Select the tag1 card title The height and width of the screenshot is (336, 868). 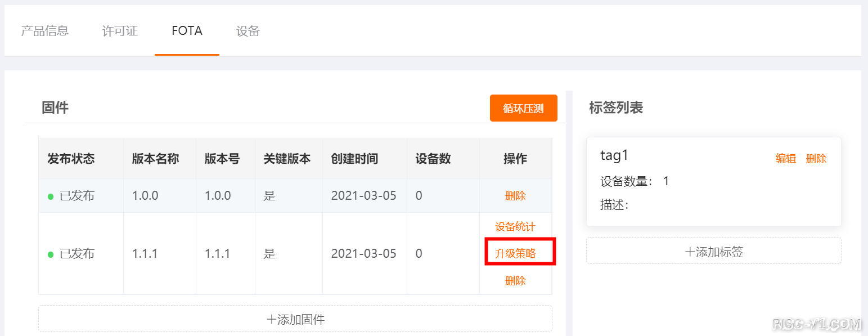[614, 155]
